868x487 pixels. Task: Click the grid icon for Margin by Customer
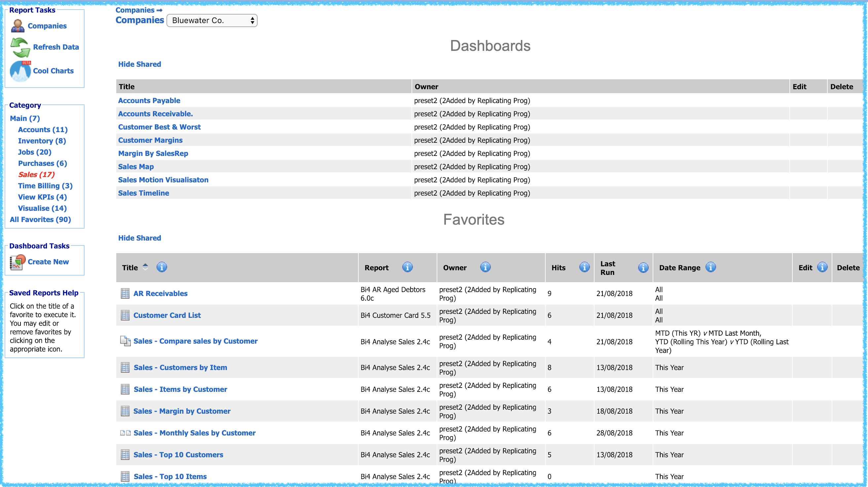(x=125, y=411)
